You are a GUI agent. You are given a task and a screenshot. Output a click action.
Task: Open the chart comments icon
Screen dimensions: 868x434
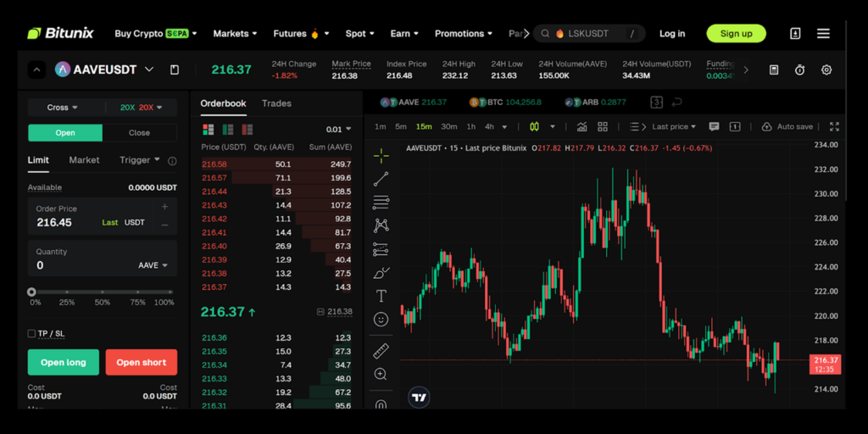(714, 127)
